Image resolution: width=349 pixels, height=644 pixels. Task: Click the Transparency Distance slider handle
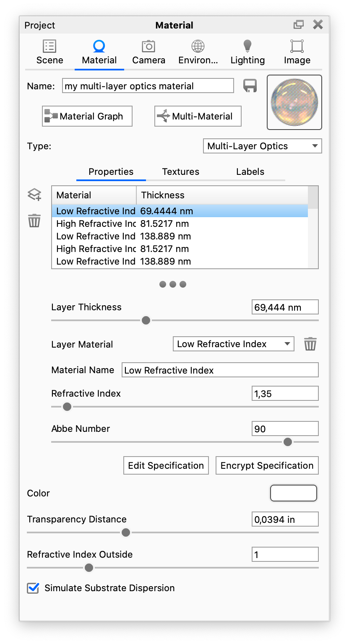(x=126, y=532)
